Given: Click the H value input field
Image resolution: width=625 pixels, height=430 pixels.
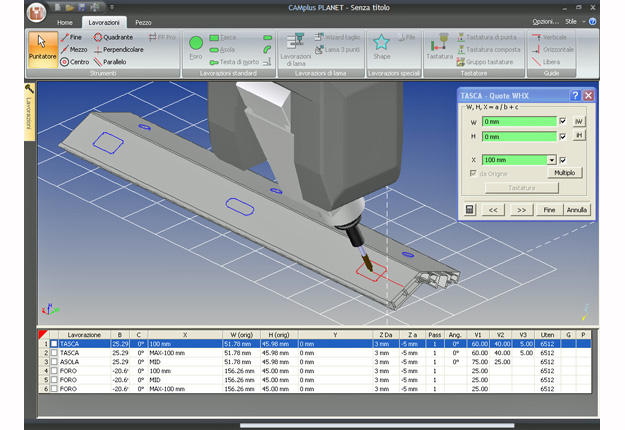Looking at the screenshot, I should coord(519,137).
